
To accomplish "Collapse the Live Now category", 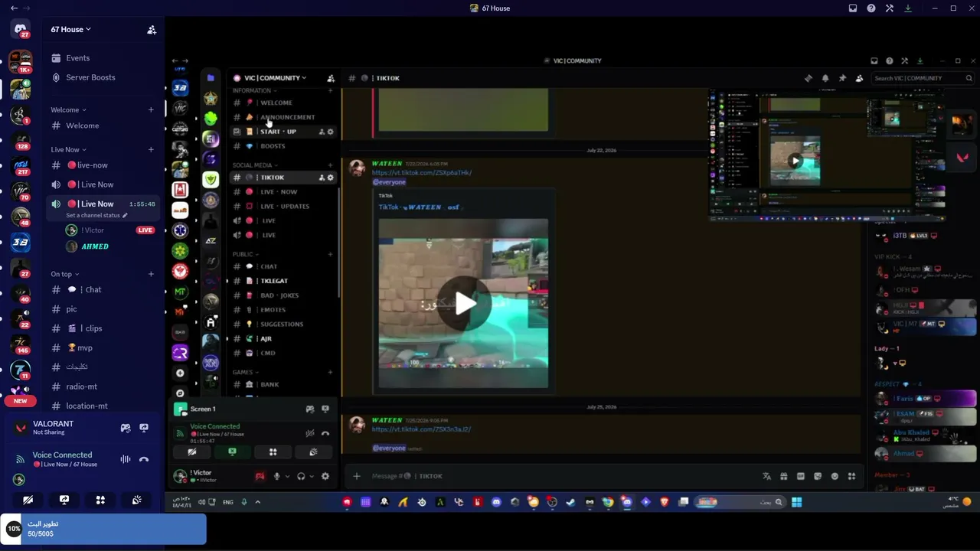I will [x=68, y=150].
